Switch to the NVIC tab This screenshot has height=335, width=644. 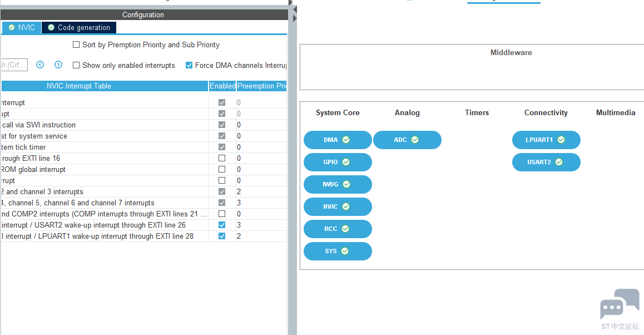pos(22,27)
